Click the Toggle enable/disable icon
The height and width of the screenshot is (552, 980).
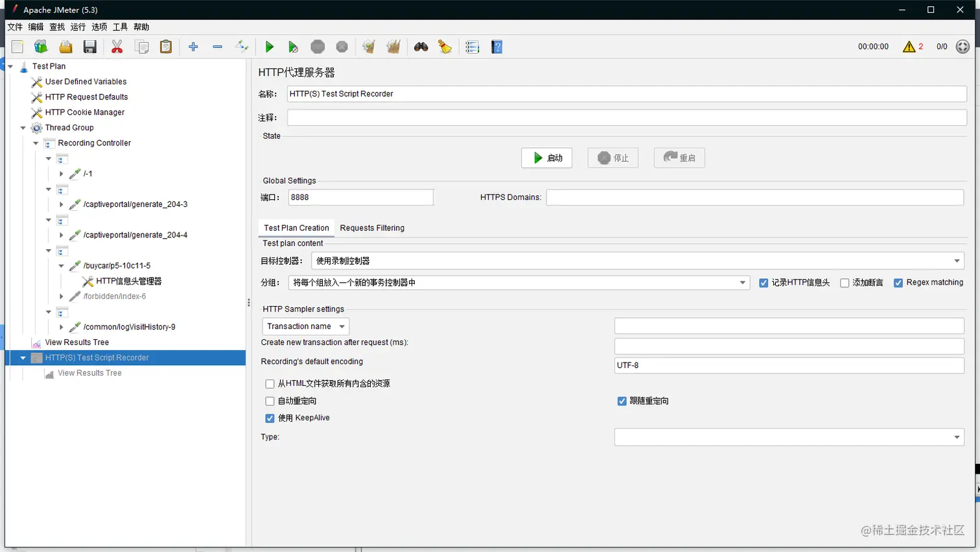click(242, 47)
